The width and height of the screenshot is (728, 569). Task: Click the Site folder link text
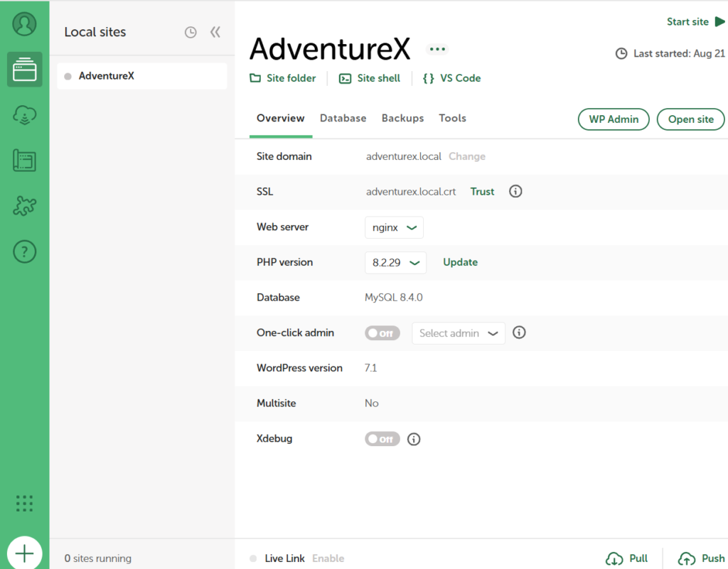[291, 78]
